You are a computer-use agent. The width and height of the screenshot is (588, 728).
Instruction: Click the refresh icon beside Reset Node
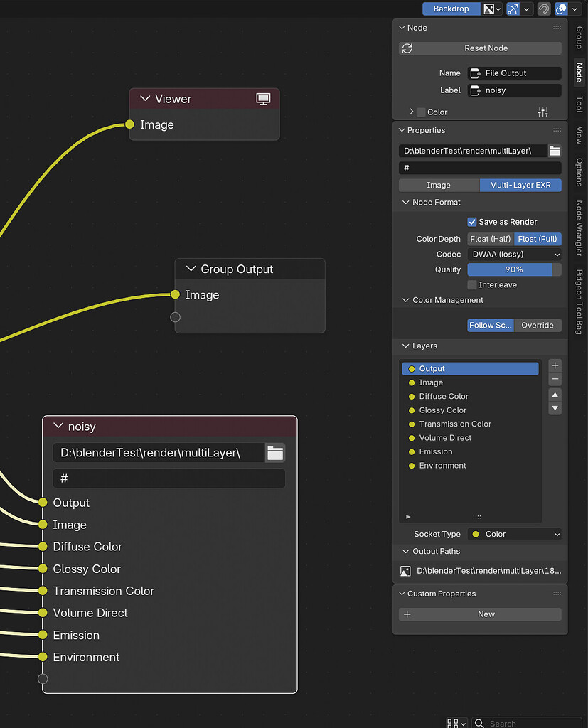click(x=407, y=48)
